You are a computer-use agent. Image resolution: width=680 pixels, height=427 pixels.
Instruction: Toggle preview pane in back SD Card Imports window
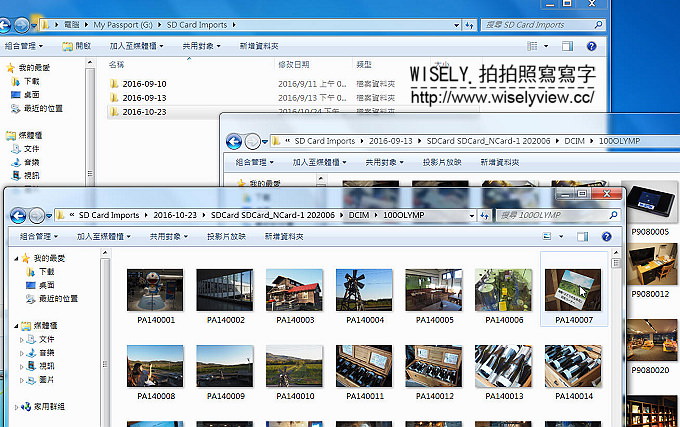[567, 46]
